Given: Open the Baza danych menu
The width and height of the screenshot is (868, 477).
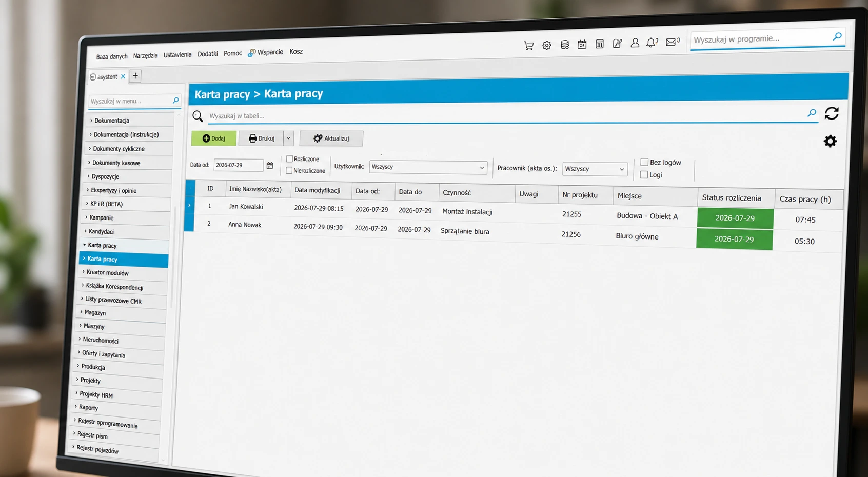Looking at the screenshot, I should [x=112, y=56].
